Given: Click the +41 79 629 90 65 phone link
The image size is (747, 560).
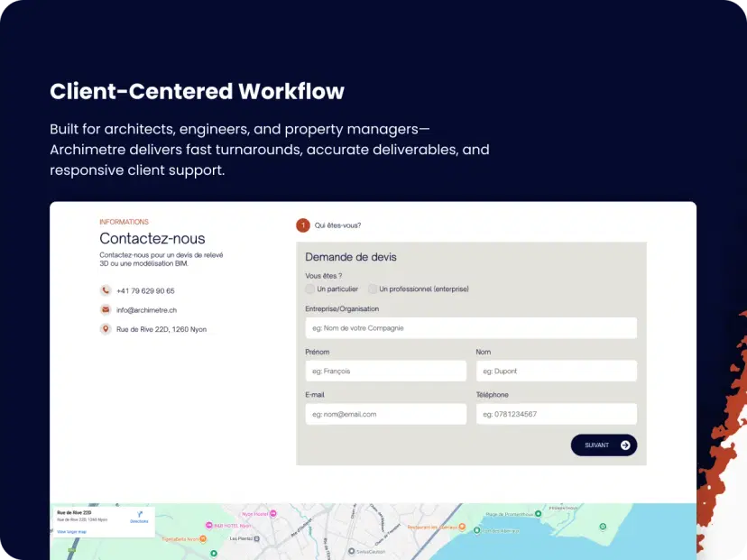Looking at the screenshot, I should (x=145, y=291).
